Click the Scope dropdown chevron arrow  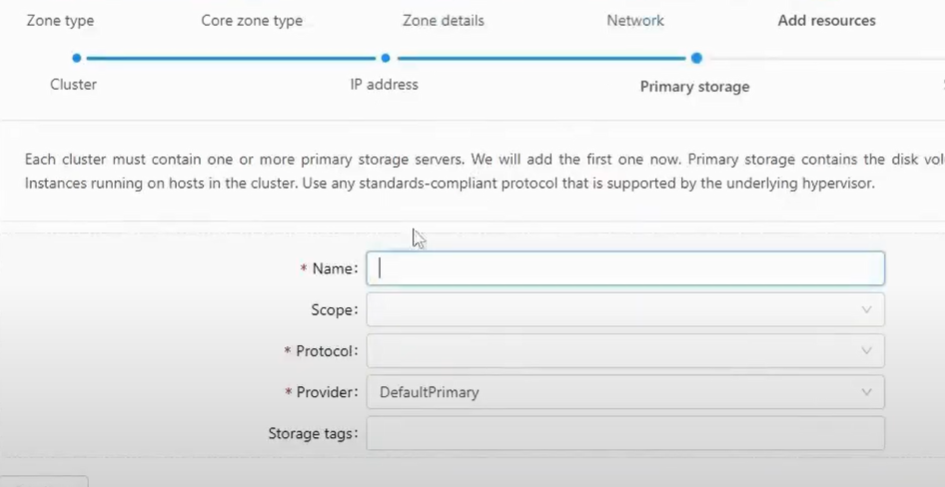867,310
